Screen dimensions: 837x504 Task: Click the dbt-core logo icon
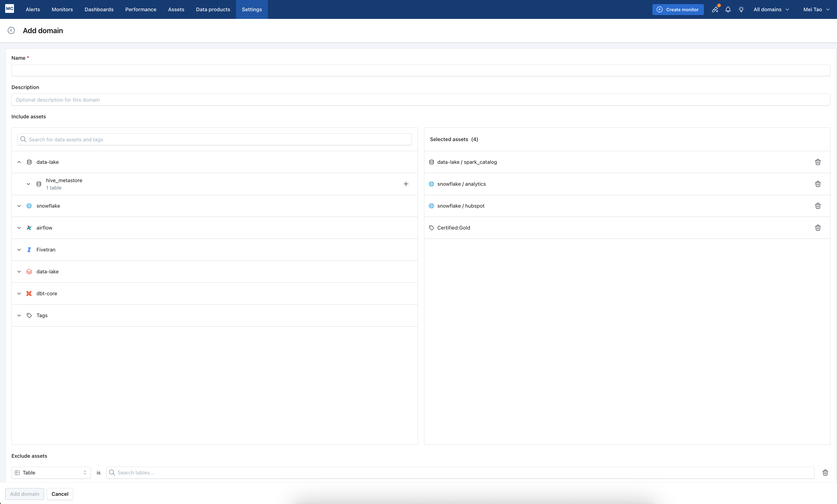coord(29,293)
